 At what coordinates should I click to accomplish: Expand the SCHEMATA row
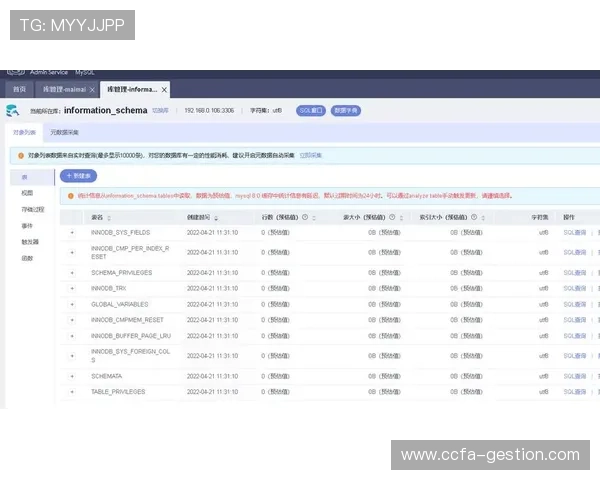72,376
